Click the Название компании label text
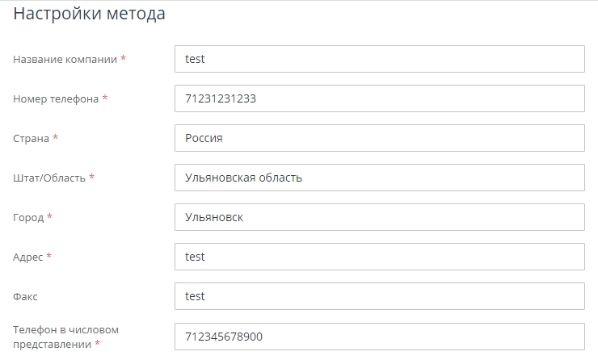The width and height of the screenshot is (598, 364). (65, 59)
